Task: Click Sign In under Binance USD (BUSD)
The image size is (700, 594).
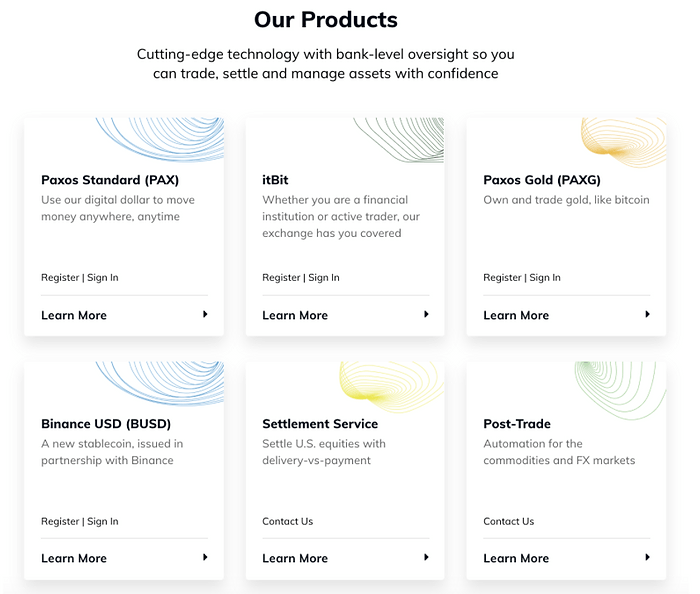Action: pyautogui.click(x=103, y=521)
